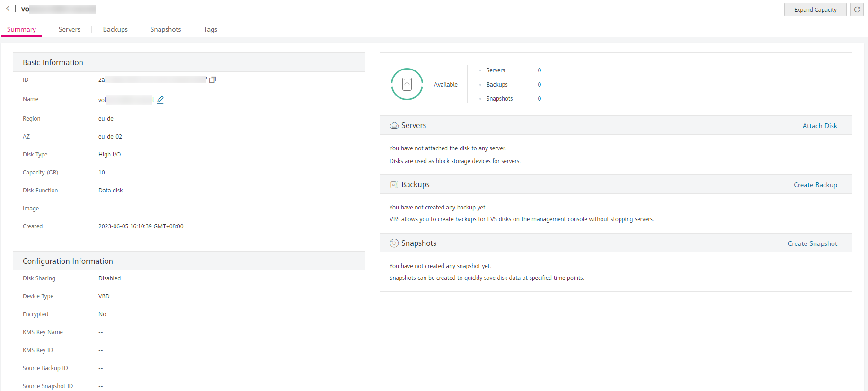
Task: Click the Servers section cloud icon
Action: pyautogui.click(x=394, y=126)
